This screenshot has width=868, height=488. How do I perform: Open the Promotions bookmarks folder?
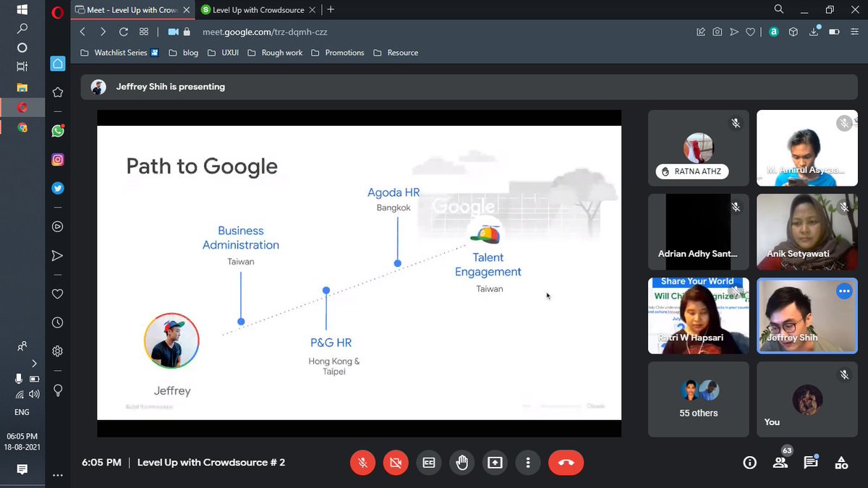point(338,53)
